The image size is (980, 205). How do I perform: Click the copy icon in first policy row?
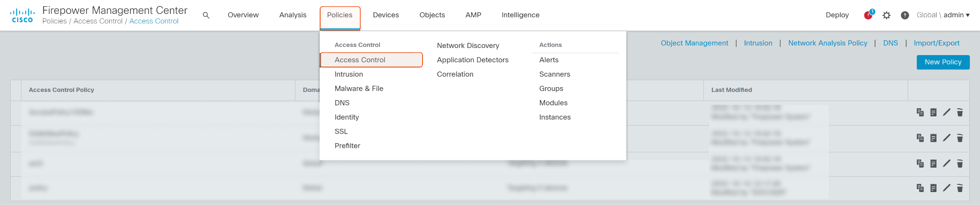click(x=920, y=113)
